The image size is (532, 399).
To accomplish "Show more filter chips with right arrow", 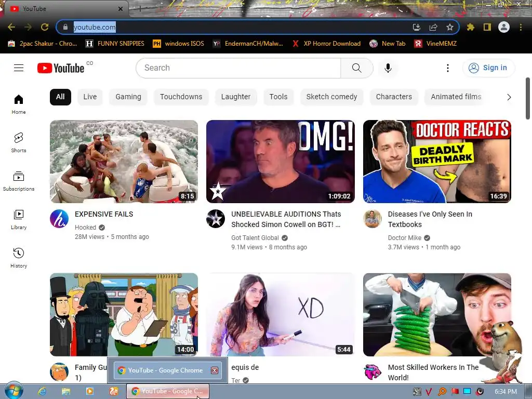I will click(509, 97).
